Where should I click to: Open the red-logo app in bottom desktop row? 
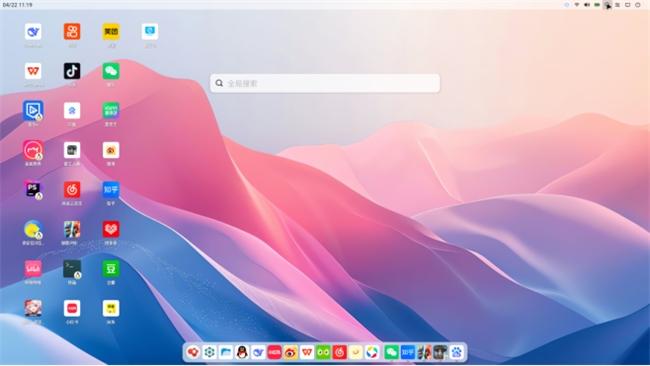(x=72, y=308)
